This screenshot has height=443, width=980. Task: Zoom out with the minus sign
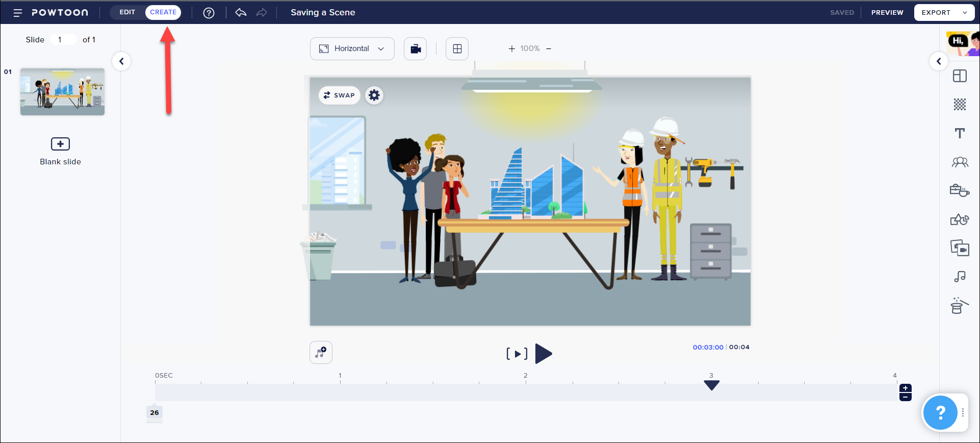coord(549,48)
